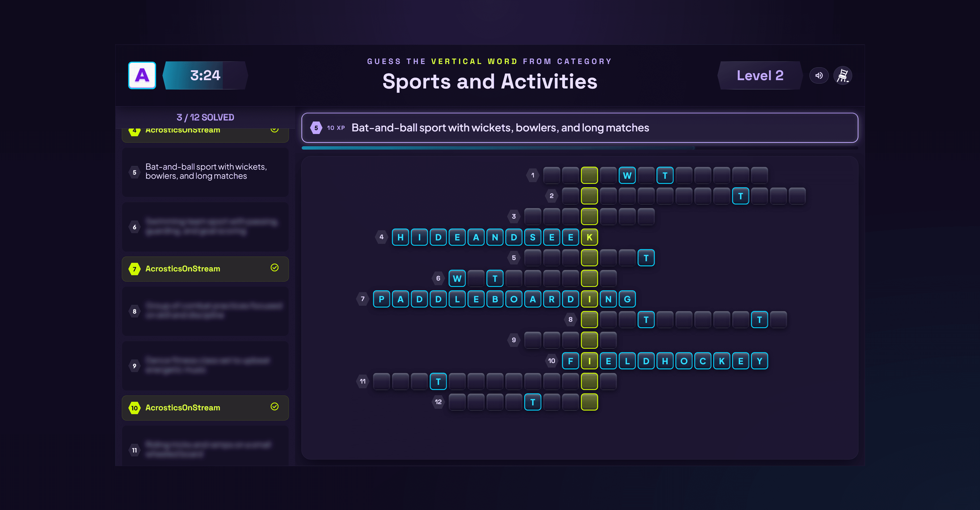Screen dimensions: 980x510
Task: Click the yellow highlighted tile in row 9
Action: [x=589, y=340]
